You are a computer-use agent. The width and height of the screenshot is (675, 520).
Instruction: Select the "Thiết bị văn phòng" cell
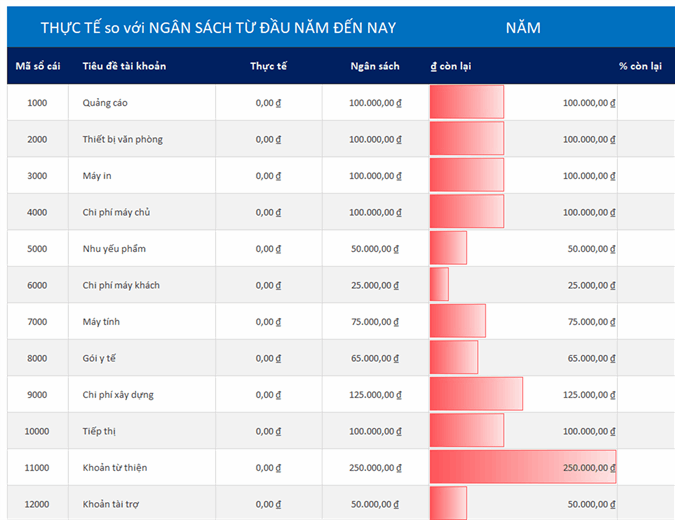pos(122,139)
